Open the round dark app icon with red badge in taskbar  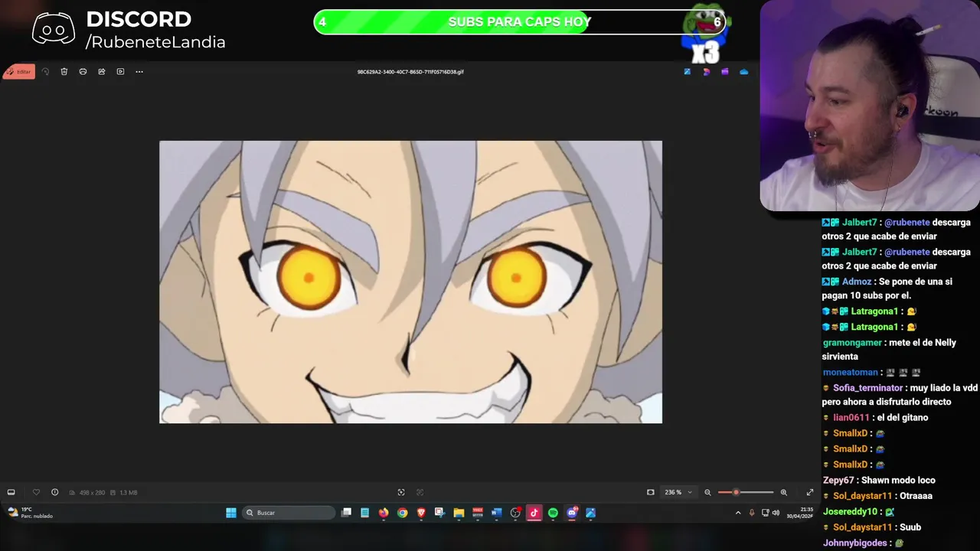(515, 513)
